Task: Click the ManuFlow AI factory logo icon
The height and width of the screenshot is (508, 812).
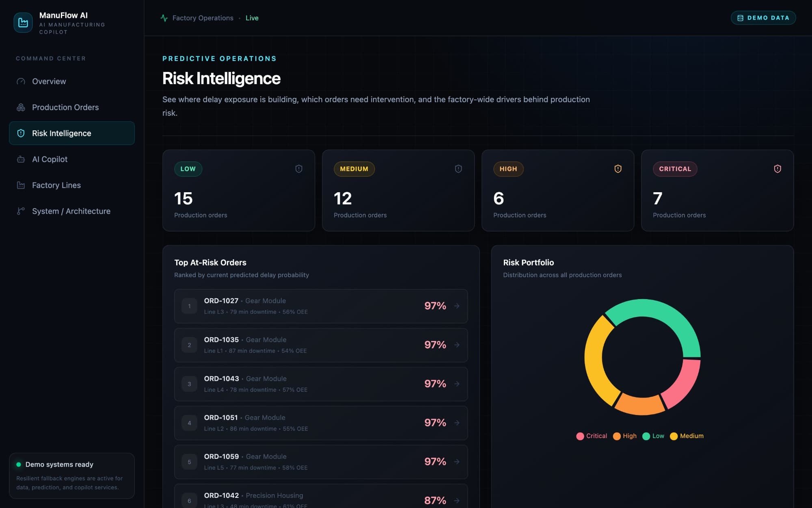Action: [x=23, y=22]
